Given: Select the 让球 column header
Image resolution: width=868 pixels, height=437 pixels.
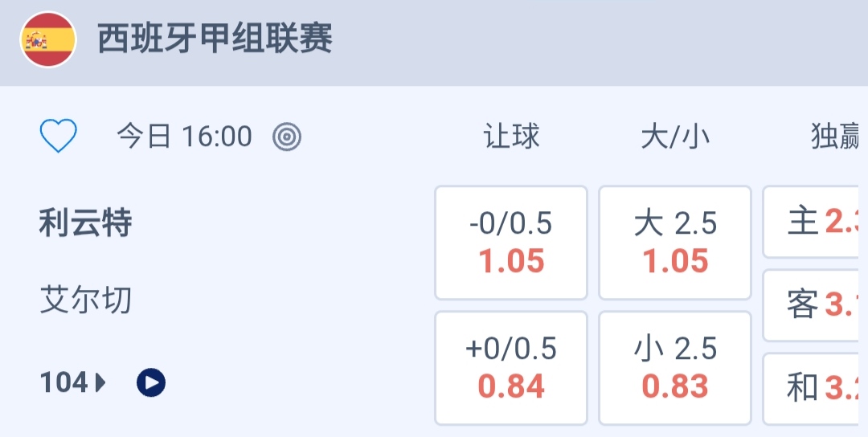Looking at the screenshot, I should click(511, 137).
